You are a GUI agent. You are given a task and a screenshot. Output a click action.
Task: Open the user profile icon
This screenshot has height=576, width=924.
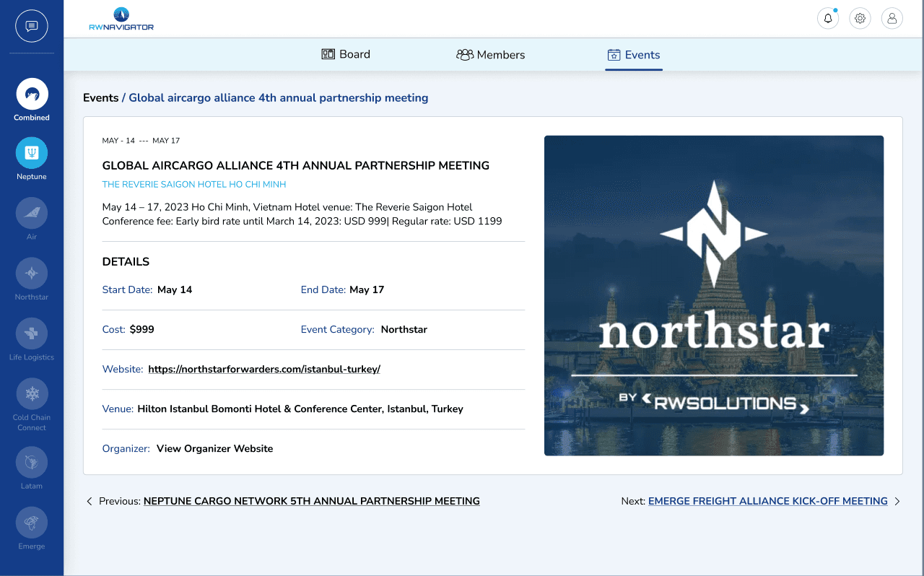pyautogui.click(x=892, y=19)
